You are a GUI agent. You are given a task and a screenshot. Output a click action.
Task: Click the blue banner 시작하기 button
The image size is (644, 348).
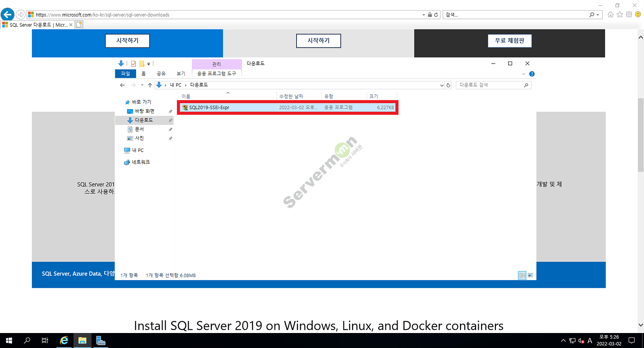point(127,40)
